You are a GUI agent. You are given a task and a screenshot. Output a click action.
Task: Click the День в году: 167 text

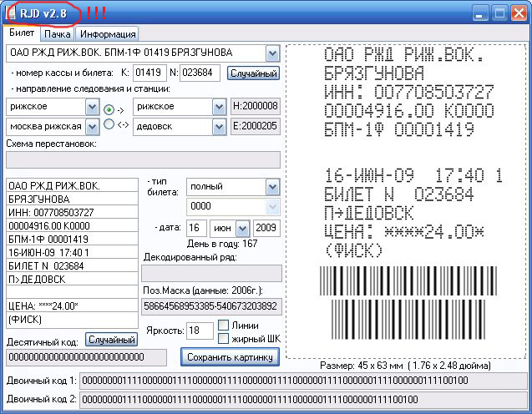(222, 244)
